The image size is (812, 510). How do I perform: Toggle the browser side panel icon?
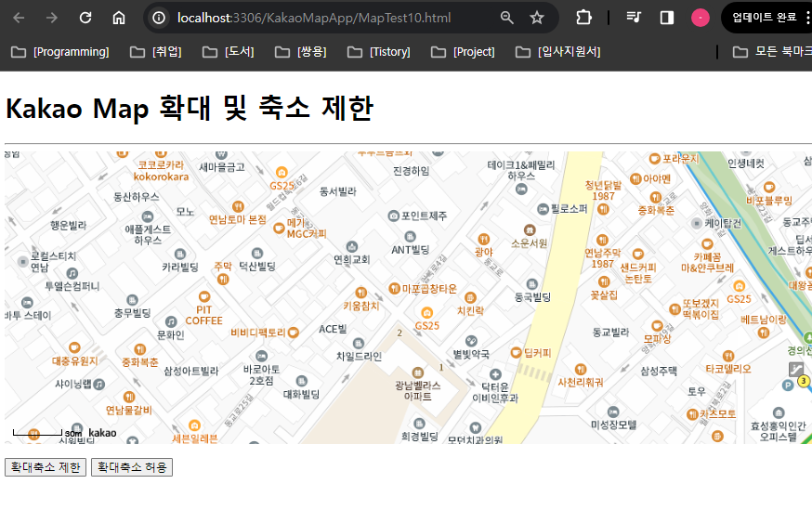pos(667,18)
